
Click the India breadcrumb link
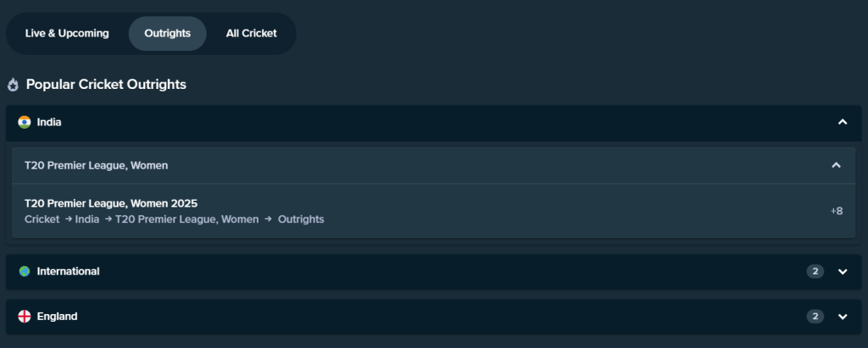(x=87, y=219)
